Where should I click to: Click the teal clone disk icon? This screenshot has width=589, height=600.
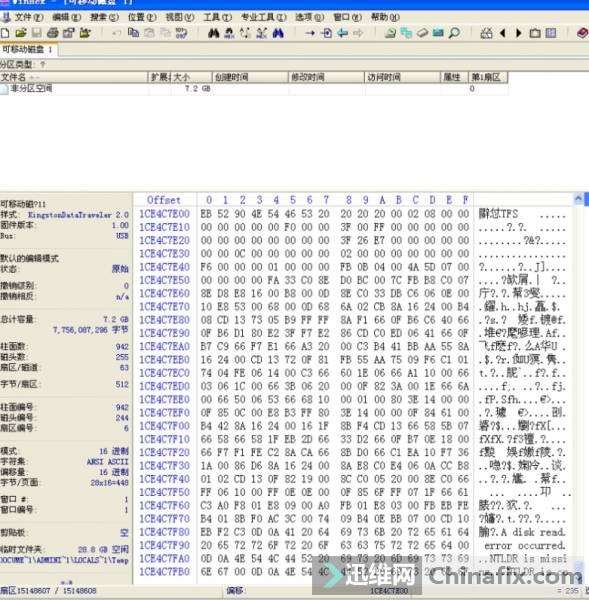coord(406,33)
